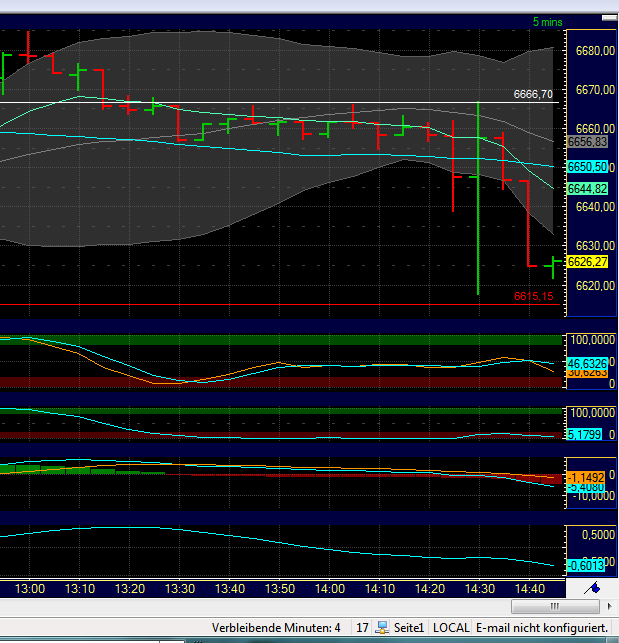Image resolution: width=619 pixels, height=643 pixels.
Task: Click the network computer icon in the status bar
Action: (382, 627)
